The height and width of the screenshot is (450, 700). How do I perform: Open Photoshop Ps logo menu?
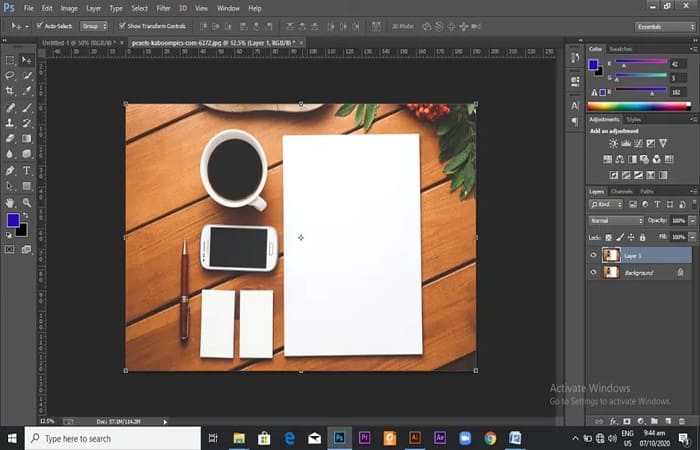[x=9, y=8]
